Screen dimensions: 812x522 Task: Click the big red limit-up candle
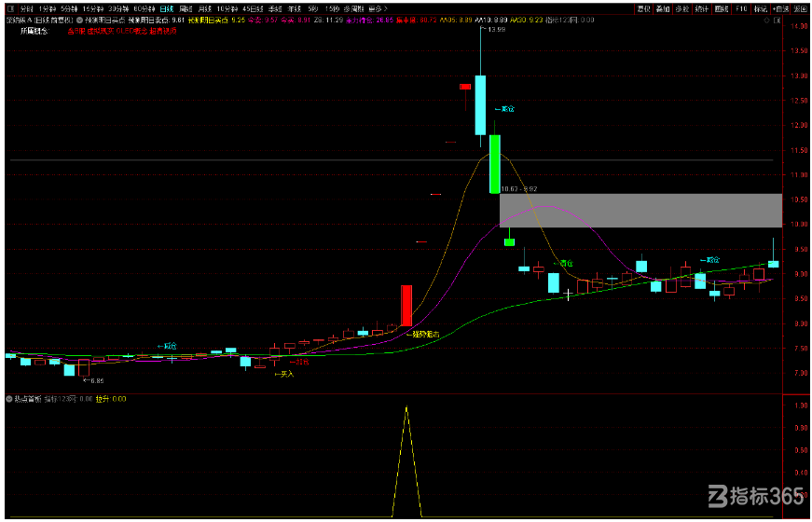(x=406, y=306)
